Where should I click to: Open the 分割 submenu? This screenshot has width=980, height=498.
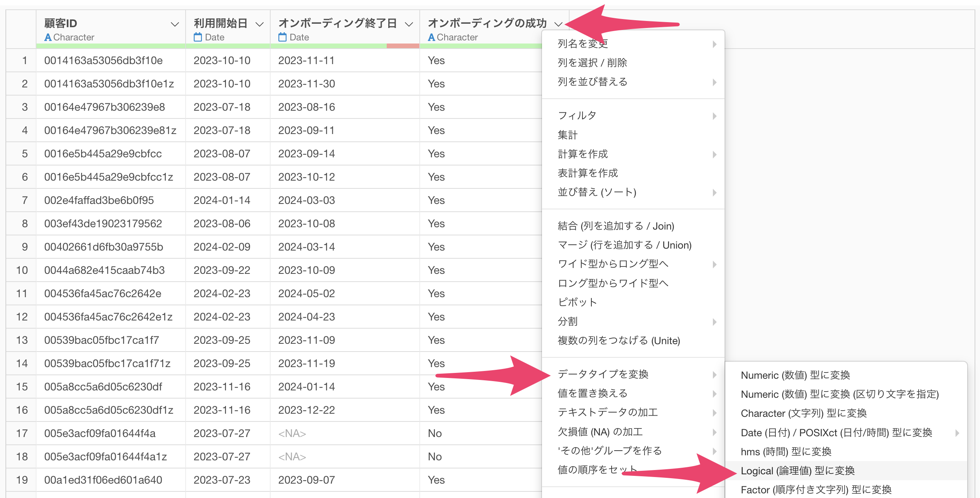pos(633,321)
